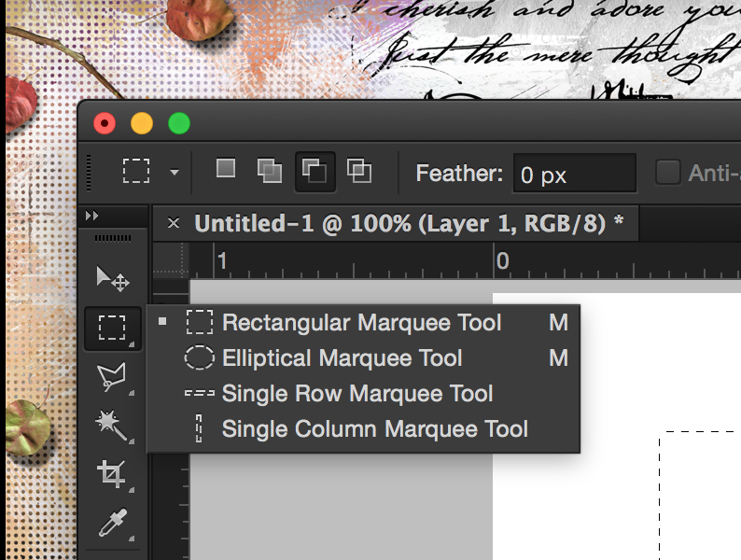This screenshot has width=741, height=560.
Task: Choose Rectangular Marquee Tool from flyout
Action: tap(363, 323)
